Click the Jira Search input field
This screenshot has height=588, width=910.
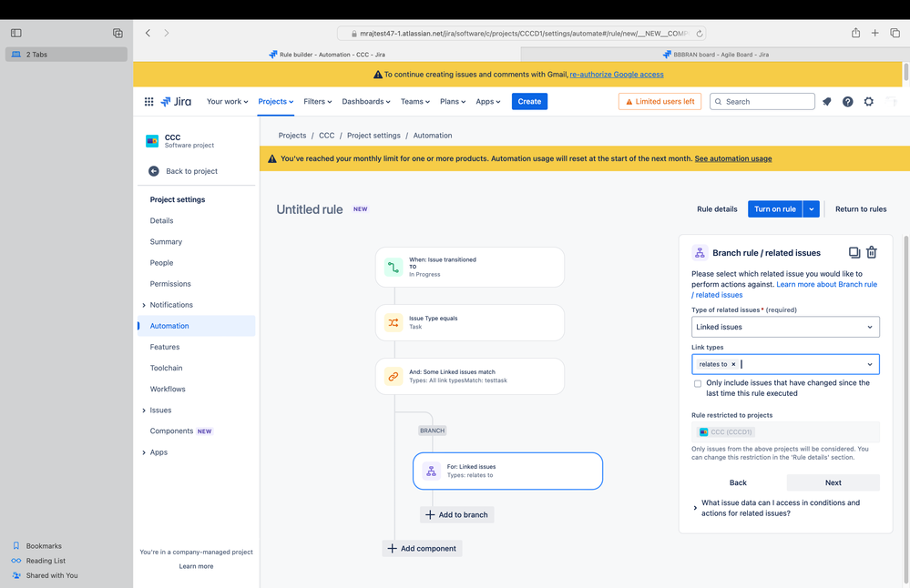[x=762, y=101]
